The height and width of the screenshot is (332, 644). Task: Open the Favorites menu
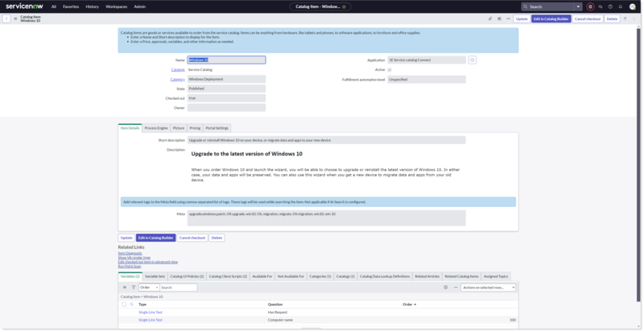71,6
